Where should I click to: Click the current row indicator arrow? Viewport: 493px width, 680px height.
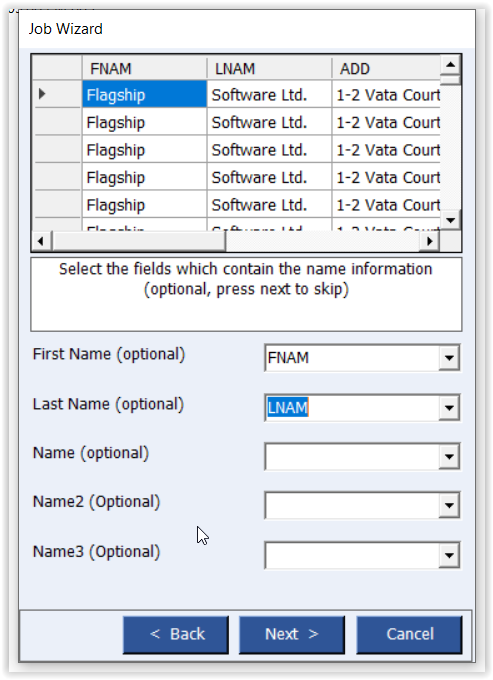tap(42, 94)
